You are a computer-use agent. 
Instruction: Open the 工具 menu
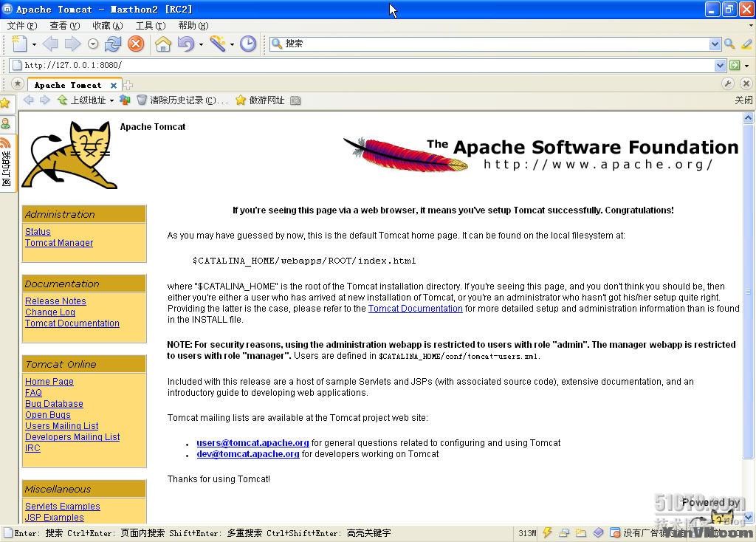tap(151, 26)
